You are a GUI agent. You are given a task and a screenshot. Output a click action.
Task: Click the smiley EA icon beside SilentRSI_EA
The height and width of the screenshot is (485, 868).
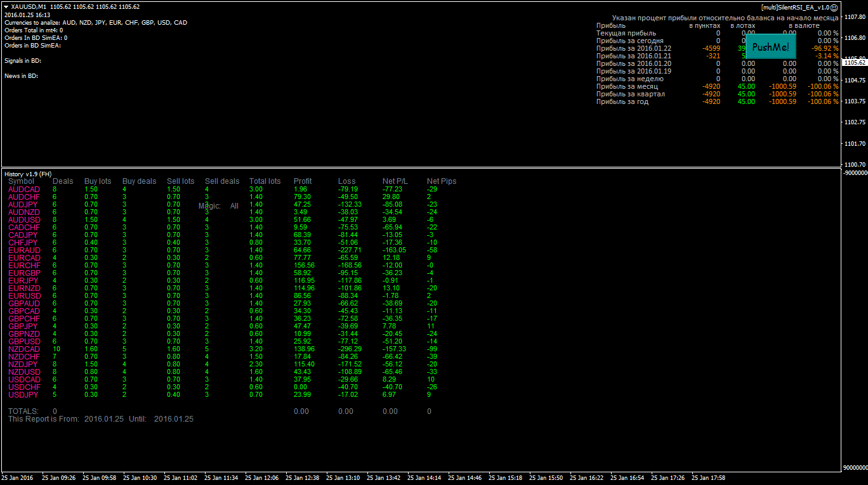[x=834, y=8]
